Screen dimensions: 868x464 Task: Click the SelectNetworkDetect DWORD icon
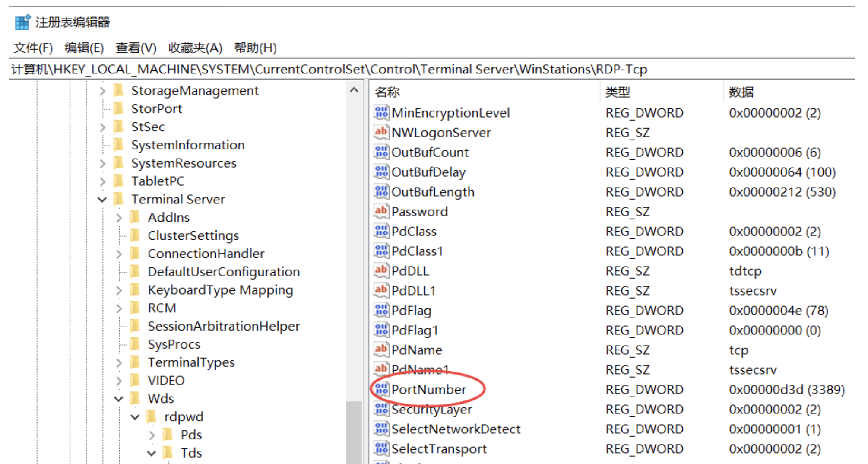pyautogui.click(x=381, y=429)
